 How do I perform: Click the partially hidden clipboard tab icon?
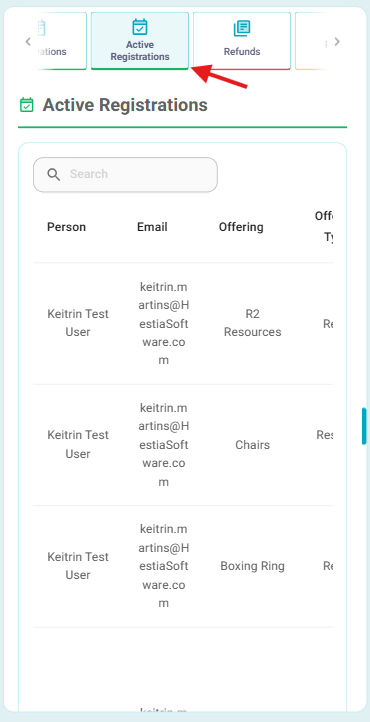(x=41, y=29)
